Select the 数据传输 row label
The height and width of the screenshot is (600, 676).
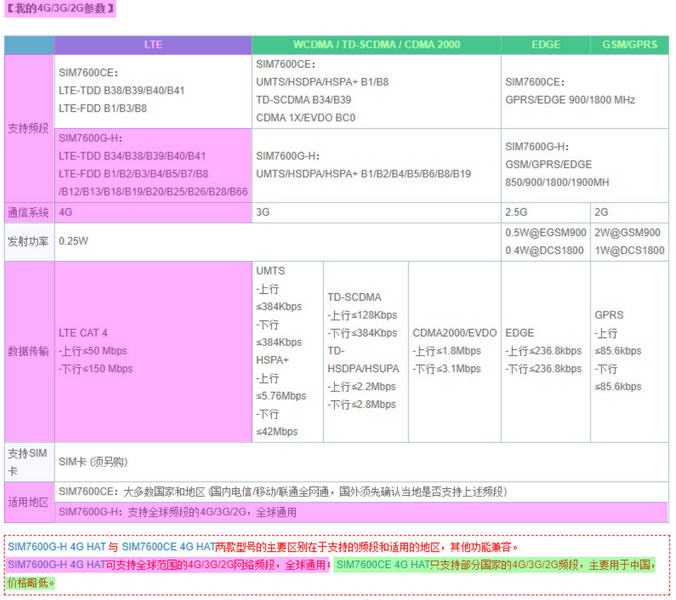pos(28,351)
